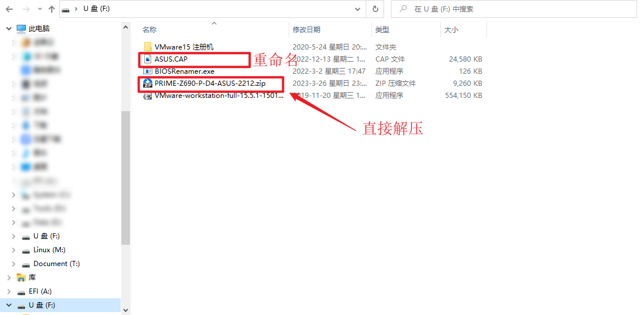Sort by 类型 column header

click(382, 29)
